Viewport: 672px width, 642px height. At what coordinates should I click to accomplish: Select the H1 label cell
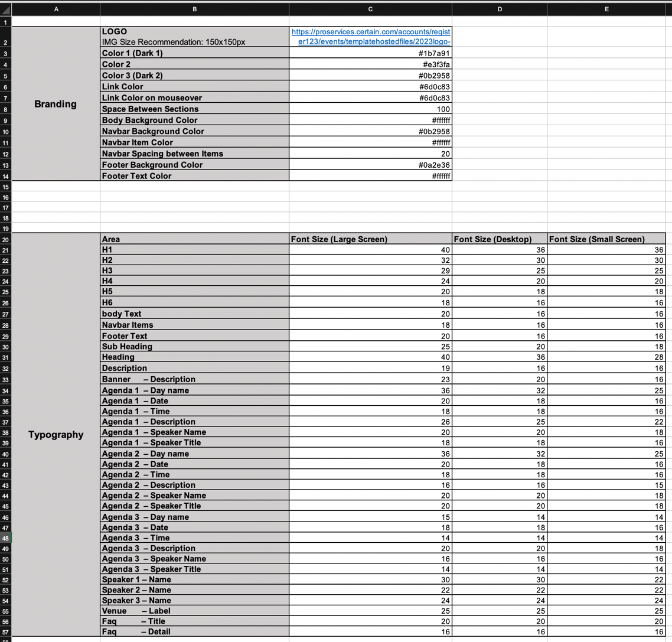point(194,249)
